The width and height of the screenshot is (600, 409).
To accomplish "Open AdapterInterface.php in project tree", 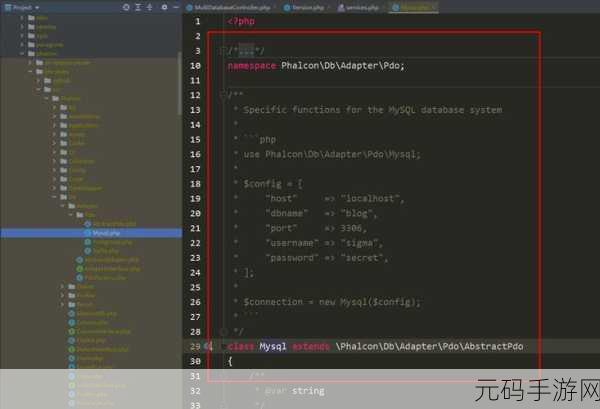I will click(x=108, y=269).
